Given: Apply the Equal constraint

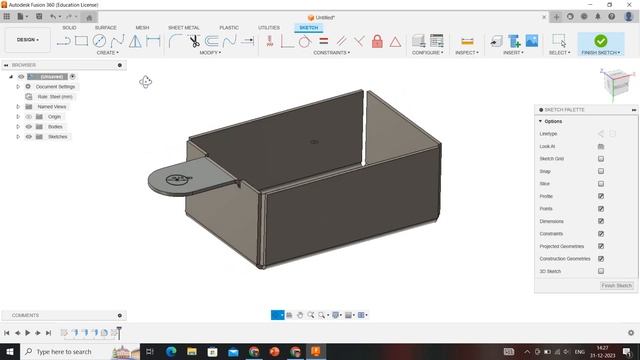Looking at the screenshot, I should tap(324, 41).
